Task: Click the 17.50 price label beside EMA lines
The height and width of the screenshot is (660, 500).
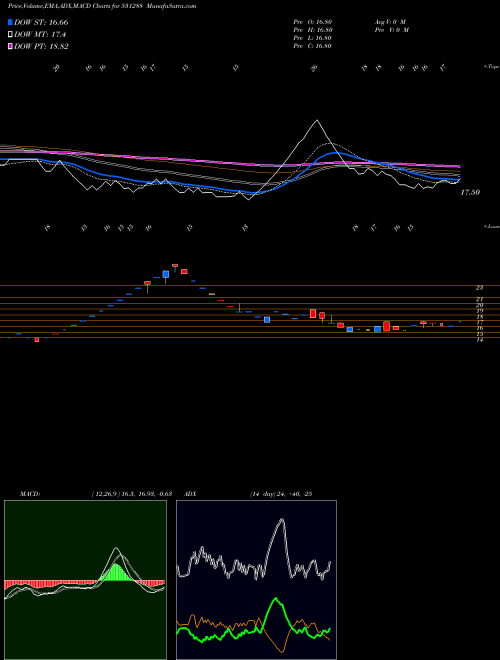Action: 470,192
